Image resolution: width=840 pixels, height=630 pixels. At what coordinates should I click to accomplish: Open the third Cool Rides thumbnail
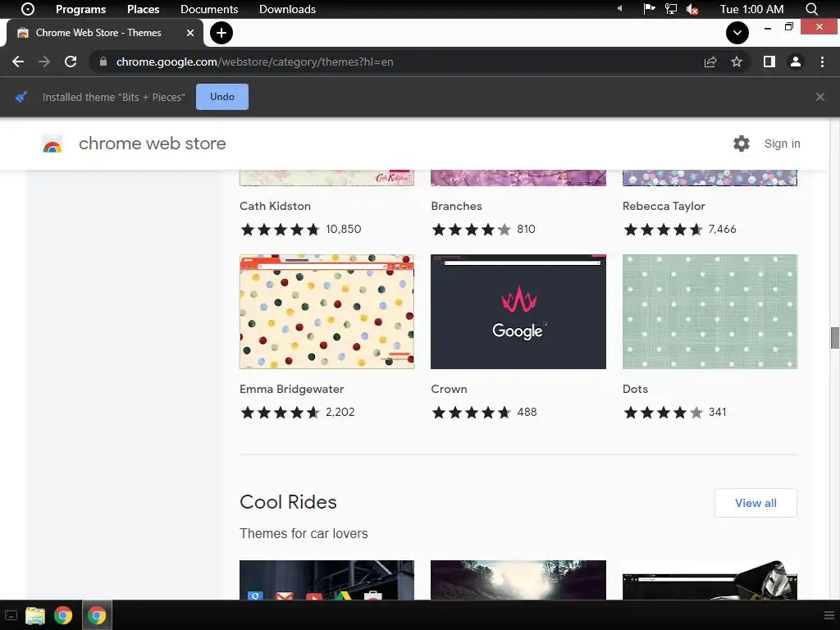pos(710,580)
